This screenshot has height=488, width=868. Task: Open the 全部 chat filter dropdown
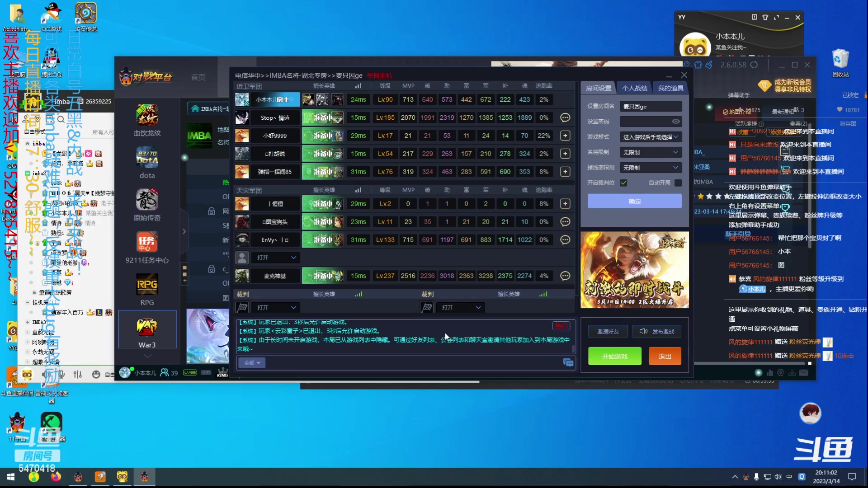coord(252,363)
